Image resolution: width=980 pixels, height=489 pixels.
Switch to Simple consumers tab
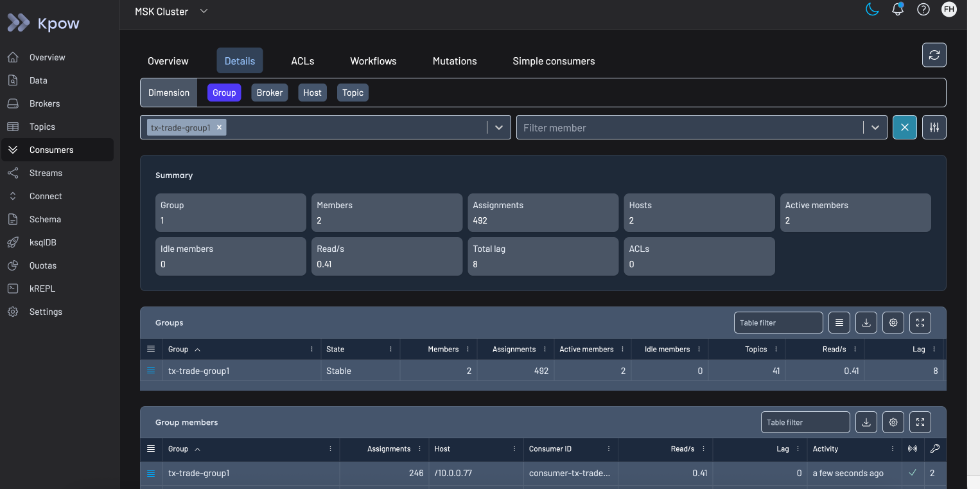(x=554, y=61)
